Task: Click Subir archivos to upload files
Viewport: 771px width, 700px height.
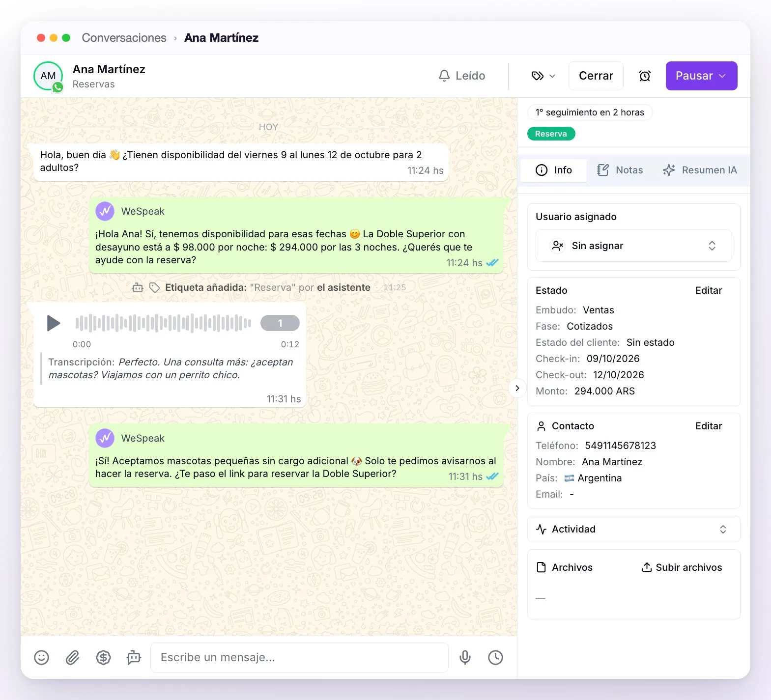Action: pyautogui.click(x=682, y=567)
